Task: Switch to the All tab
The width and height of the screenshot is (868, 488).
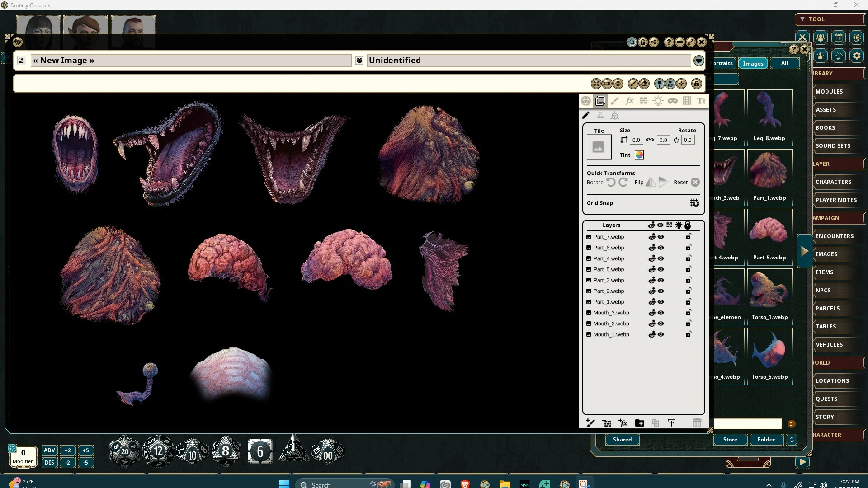Action: point(783,63)
